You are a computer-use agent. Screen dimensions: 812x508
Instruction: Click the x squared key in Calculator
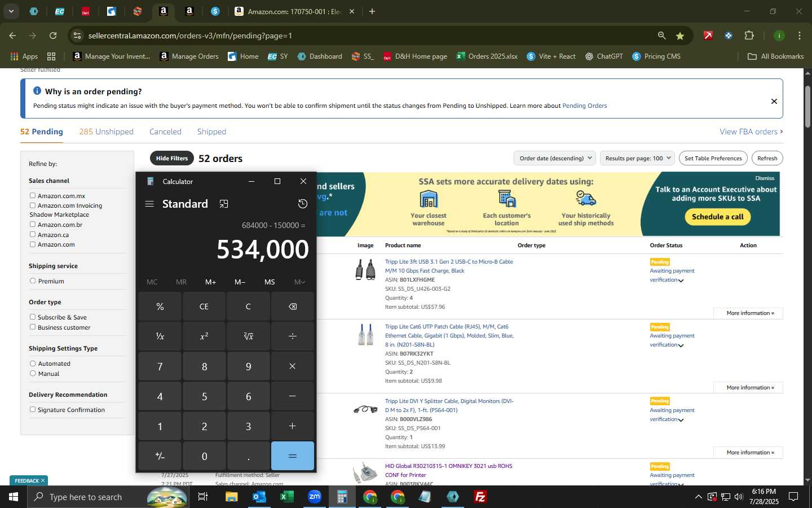(204, 336)
